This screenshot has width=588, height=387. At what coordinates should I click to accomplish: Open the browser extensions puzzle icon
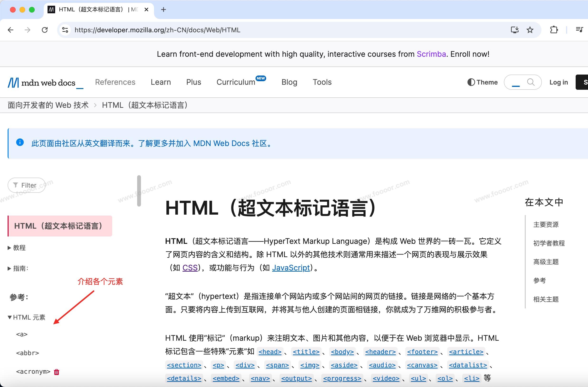click(x=554, y=30)
